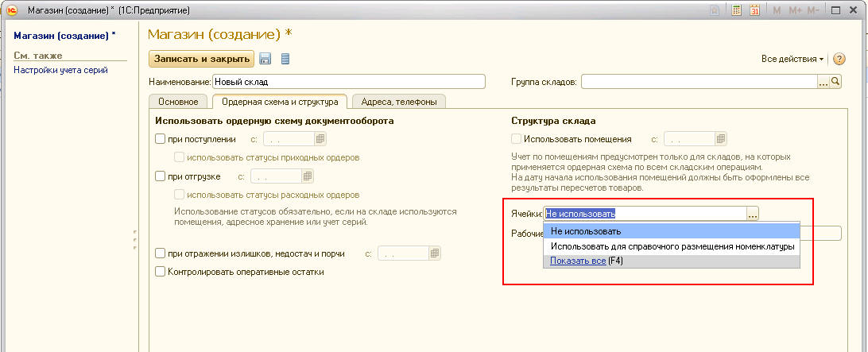Viewport: 868px width, 352px height.
Task: Click Использовать ордерную схему документооборота heading
Action: [x=274, y=121]
